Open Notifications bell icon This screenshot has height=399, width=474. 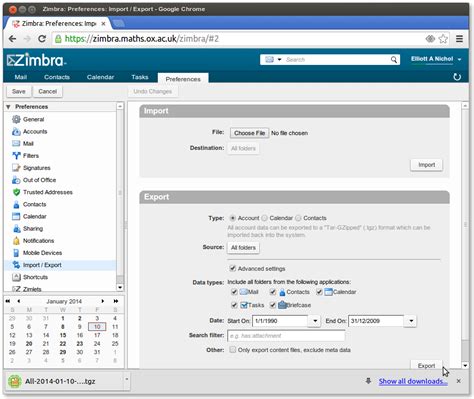(x=16, y=241)
